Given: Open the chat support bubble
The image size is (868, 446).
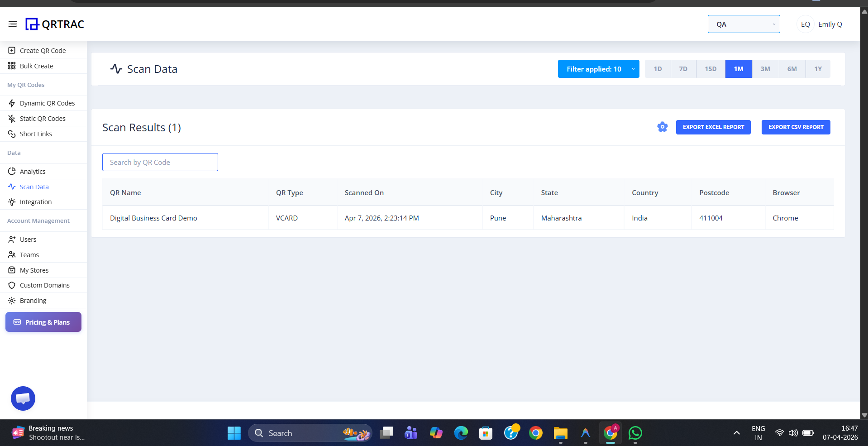Looking at the screenshot, I should pos(23,398).
